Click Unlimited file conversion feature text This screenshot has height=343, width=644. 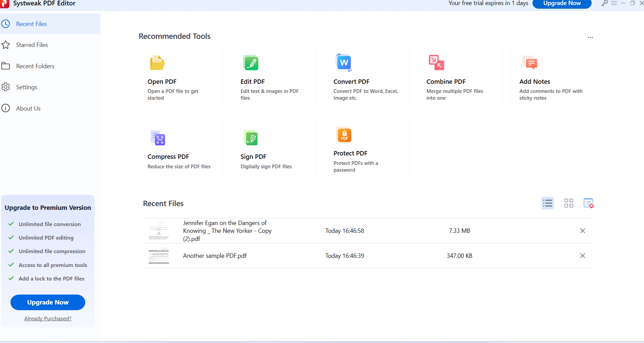coord(50,224)
